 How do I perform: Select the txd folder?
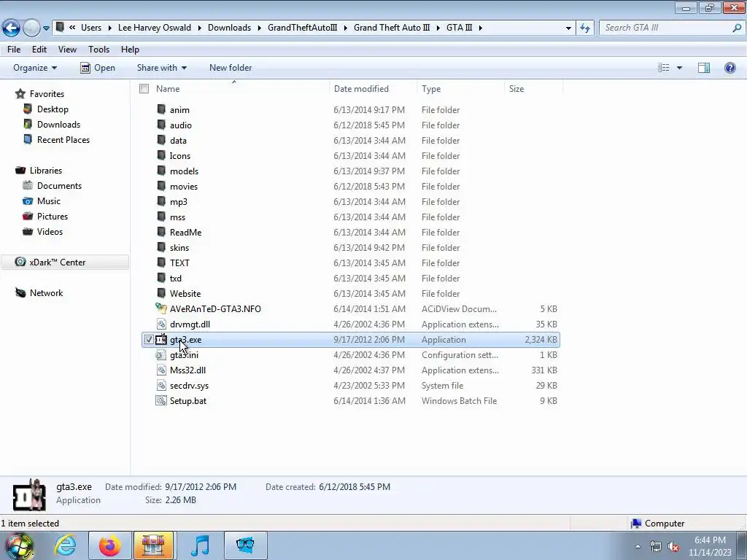175,278
